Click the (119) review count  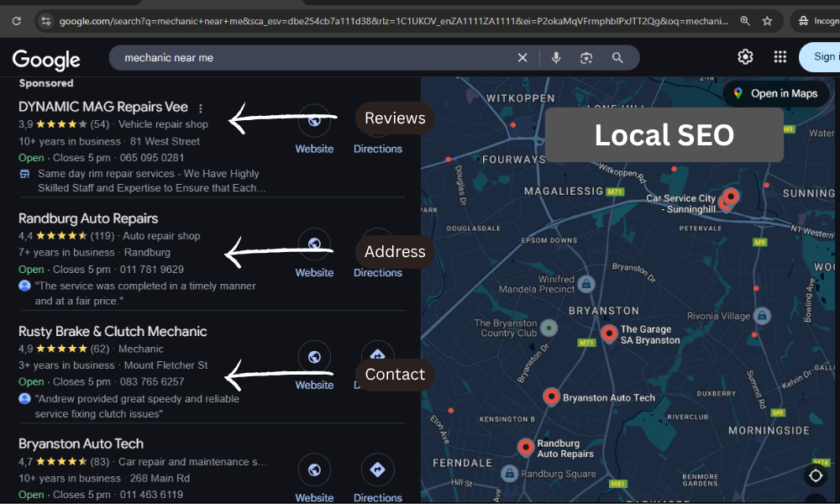tap(102, 236)
